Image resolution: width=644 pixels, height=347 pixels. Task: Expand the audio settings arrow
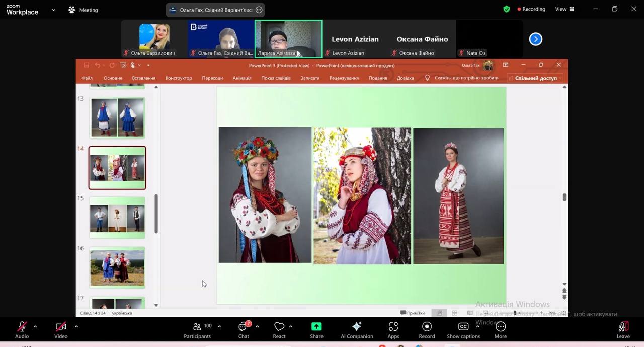point(35,326)
